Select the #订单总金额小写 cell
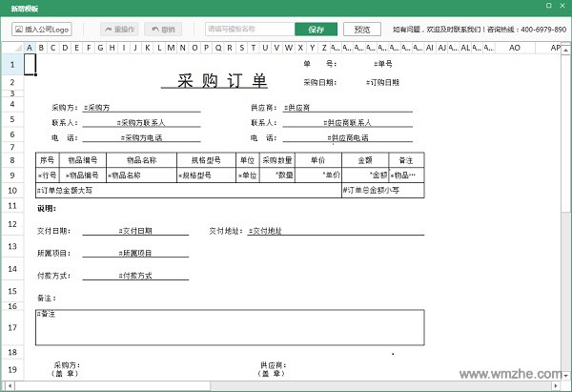 click(383, 190)
